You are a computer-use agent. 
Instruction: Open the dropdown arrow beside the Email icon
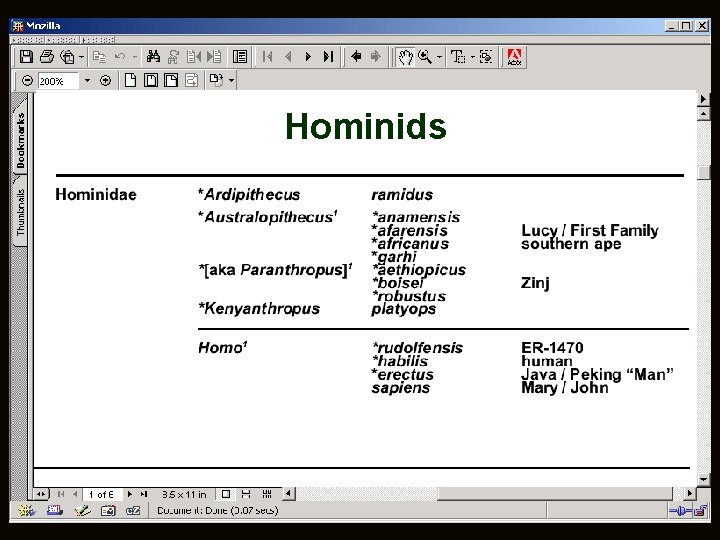tap(81, 57)
